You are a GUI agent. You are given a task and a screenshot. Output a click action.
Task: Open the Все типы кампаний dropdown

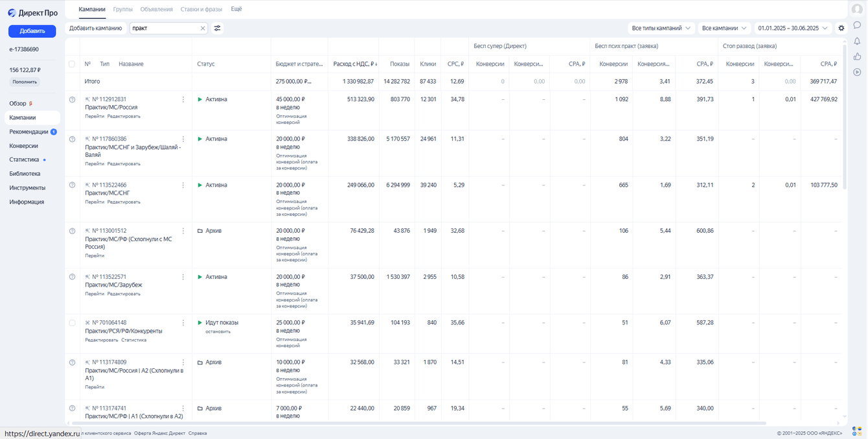coord(661,29)
